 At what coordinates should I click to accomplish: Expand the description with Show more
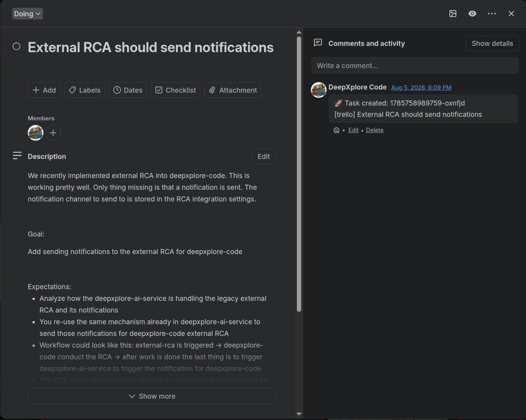pyautogui.click(x=152, y=396)
